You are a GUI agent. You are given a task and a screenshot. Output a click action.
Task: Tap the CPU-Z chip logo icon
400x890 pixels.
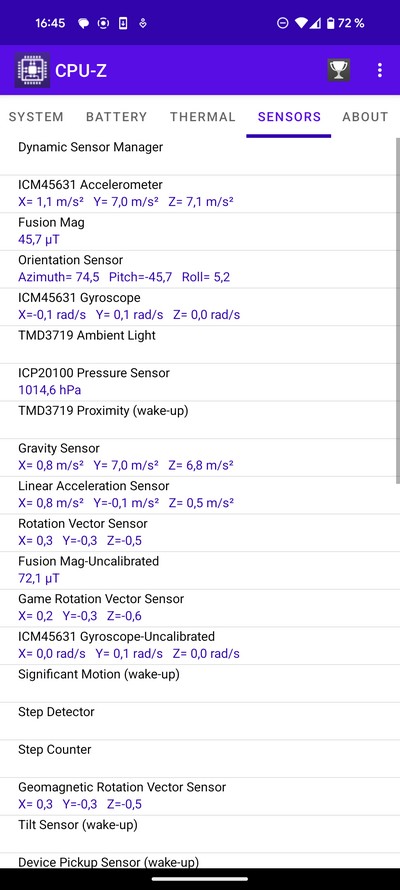tap(32, 70)
